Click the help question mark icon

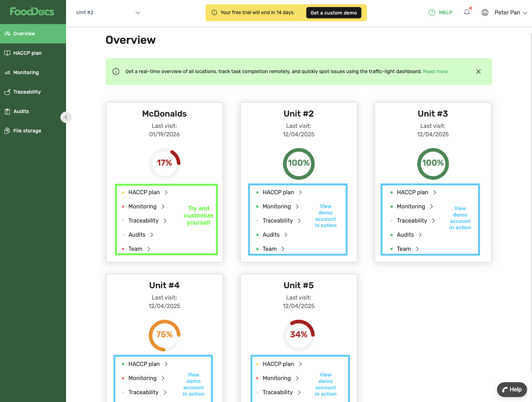[x=432, y=12]
